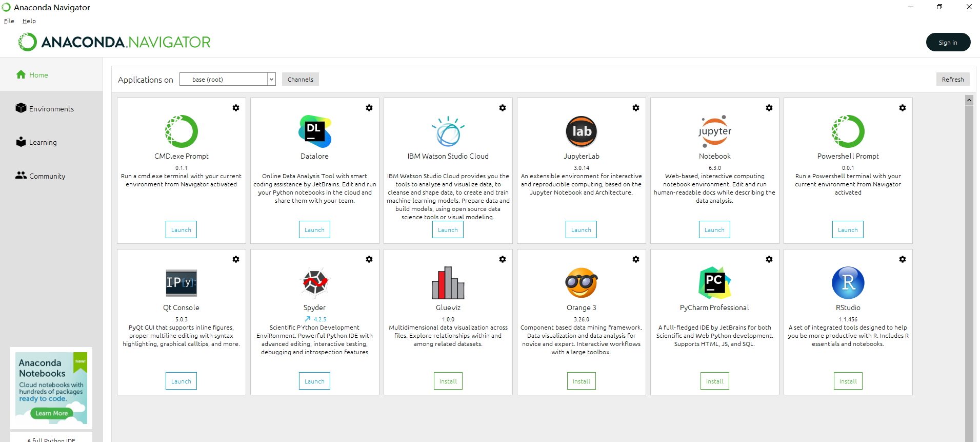The image size is (980, 442).
Task: Click the Orange 3 app icon
Action: [582, 283]
